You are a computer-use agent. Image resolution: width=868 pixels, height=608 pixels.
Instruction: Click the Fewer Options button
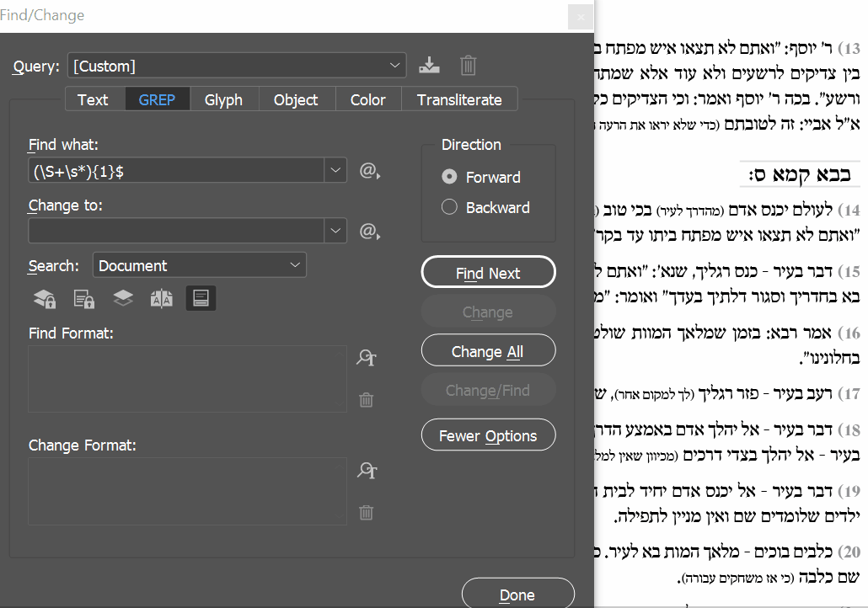(488, 435)
